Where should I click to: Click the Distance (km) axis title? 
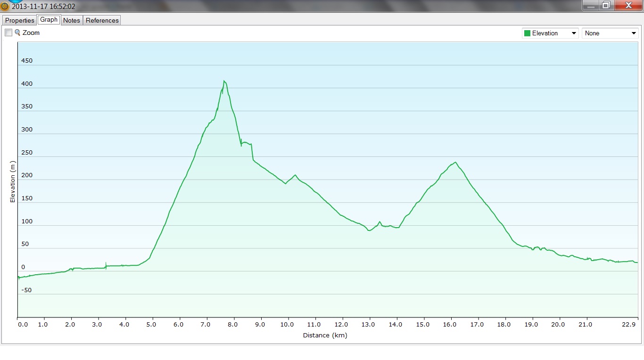coord(325,335)
